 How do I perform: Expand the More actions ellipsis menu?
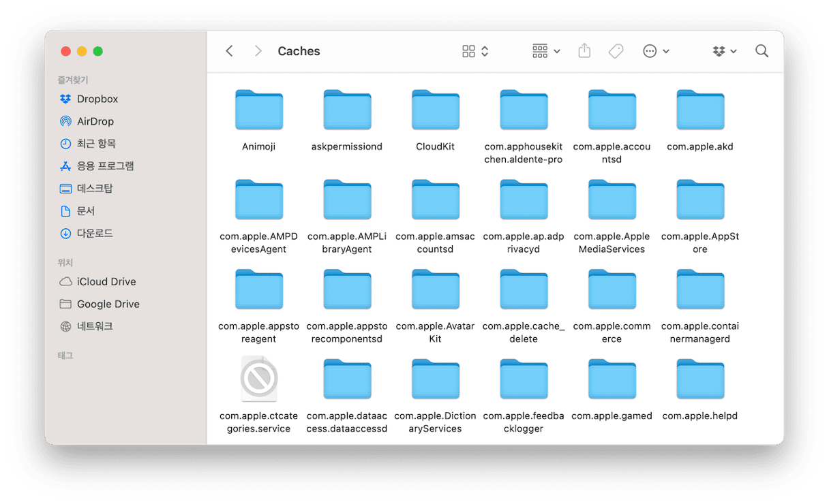(x=656, y=51)
